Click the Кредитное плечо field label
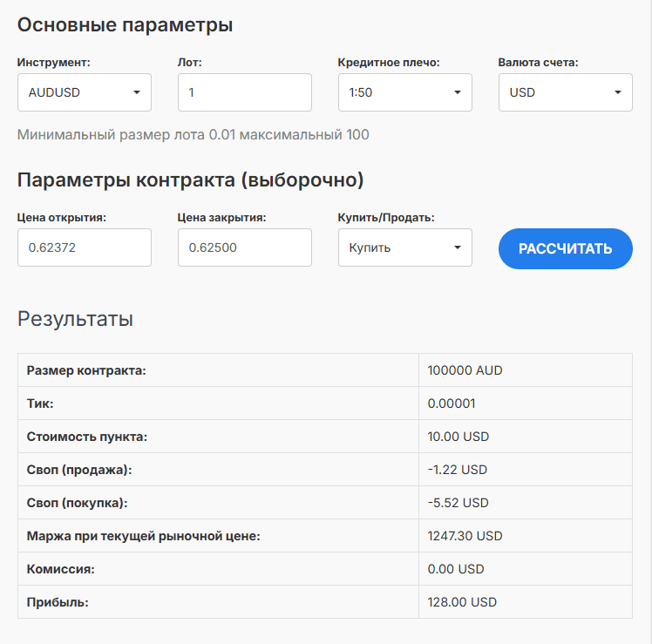652x644 pixels. [x=389, y=63]
